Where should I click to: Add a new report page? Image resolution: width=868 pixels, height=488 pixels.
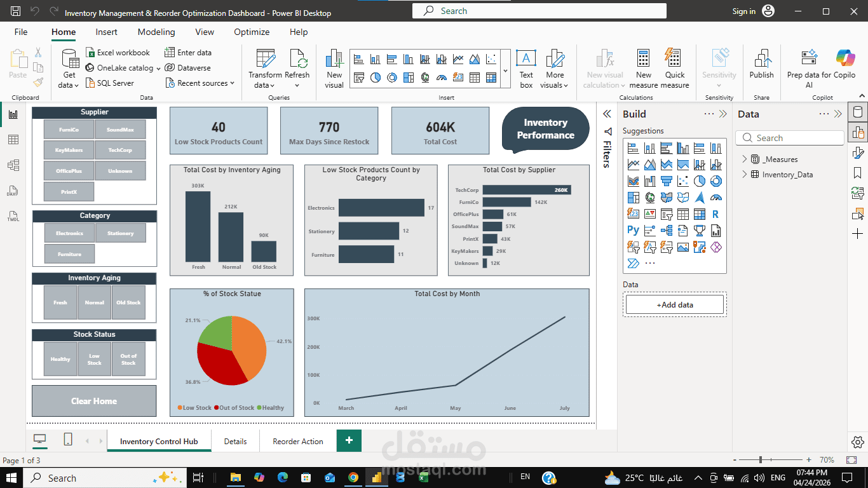pos(349,440)
